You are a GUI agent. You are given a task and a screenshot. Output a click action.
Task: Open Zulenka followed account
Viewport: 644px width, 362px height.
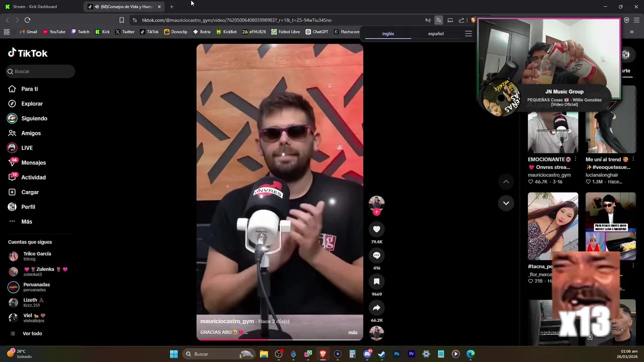38,271
